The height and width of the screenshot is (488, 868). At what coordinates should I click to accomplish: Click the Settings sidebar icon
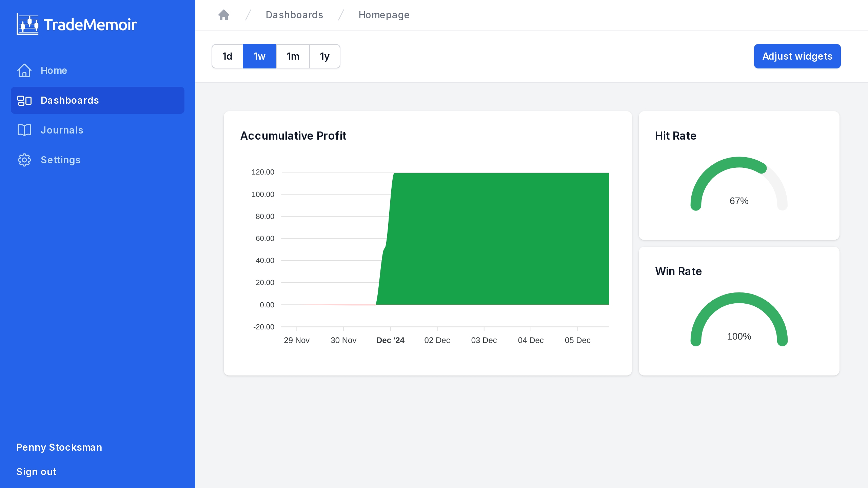coord(24,160)
